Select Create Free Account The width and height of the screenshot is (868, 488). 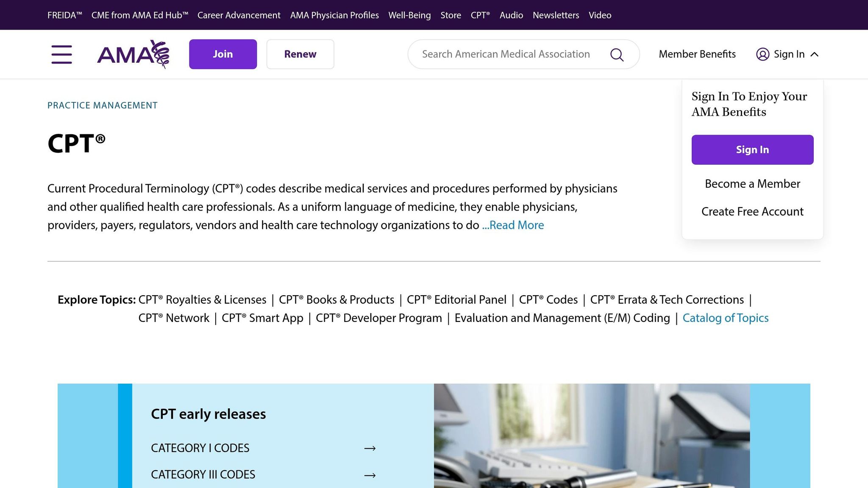coord(752,211)
